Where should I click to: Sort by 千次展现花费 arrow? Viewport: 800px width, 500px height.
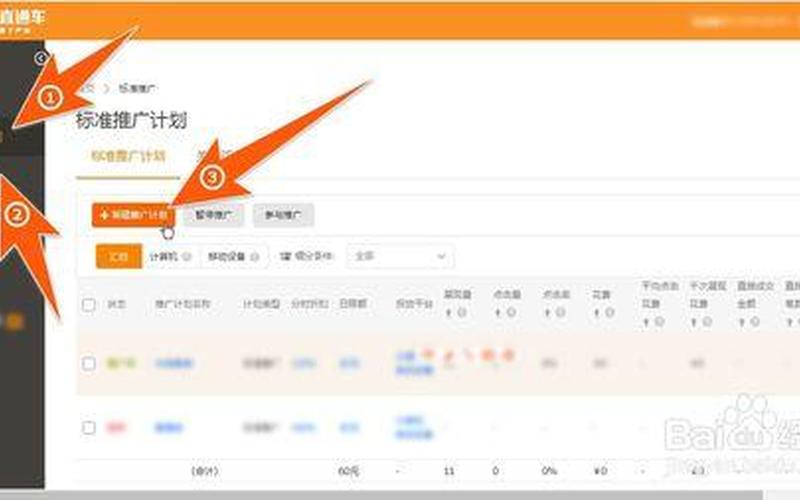[694, 322]
